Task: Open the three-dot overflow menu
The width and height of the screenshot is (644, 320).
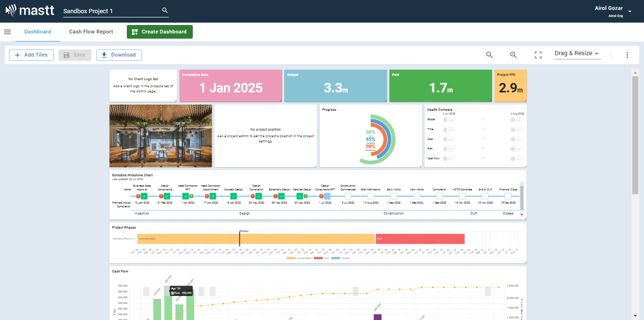Action: 627,55
